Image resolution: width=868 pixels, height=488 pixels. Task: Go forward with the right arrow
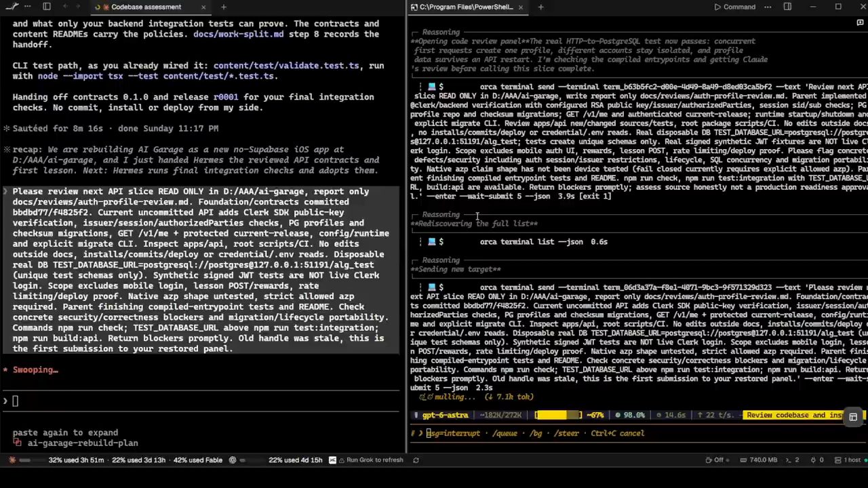pyautogui.click(x=77, y=7)
